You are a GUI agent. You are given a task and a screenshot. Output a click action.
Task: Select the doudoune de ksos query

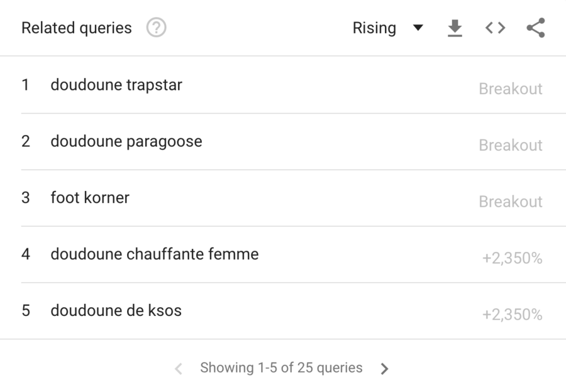[x=116, y=311]
